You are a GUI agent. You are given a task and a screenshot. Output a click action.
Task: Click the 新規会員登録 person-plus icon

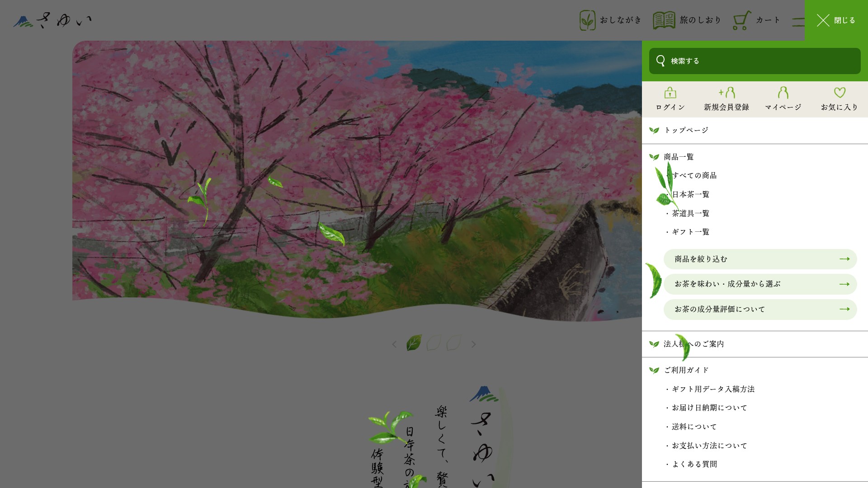pos(726,93)
